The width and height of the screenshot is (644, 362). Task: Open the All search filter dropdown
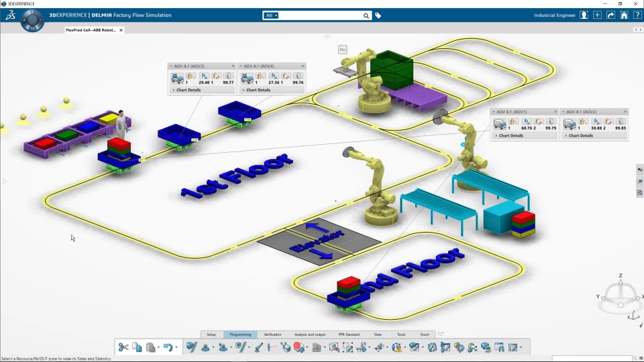coord(271,15)
